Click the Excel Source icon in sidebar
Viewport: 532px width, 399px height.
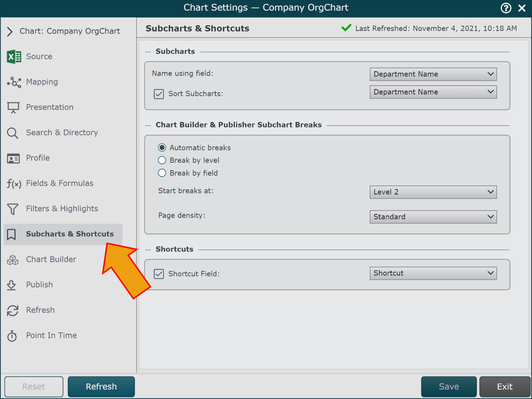coord(14,57)
